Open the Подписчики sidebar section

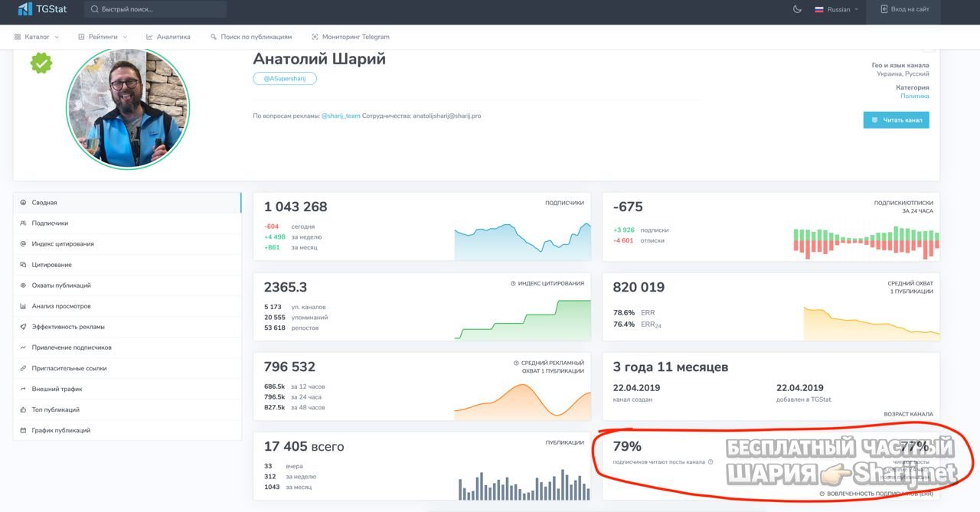pyautogui.click(x=127, y=223)
